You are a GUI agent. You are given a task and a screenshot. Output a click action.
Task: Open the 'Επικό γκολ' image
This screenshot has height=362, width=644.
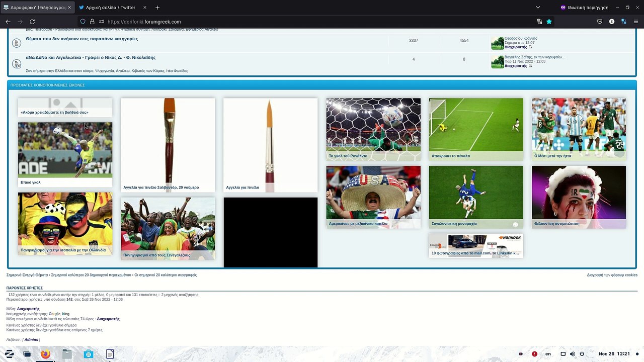65,154
